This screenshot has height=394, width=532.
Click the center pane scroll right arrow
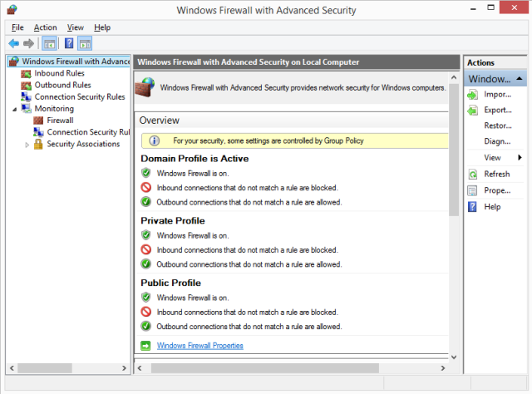pos(443,368)
